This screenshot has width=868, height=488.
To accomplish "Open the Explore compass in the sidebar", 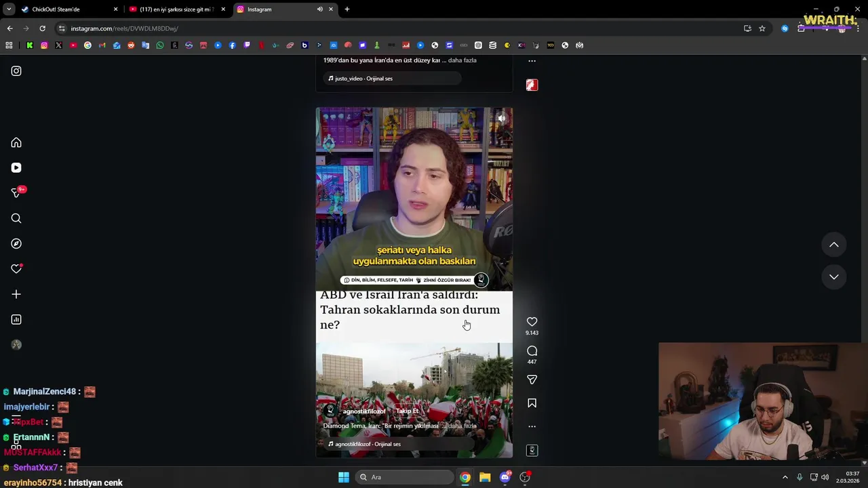I will coord(16,244).
